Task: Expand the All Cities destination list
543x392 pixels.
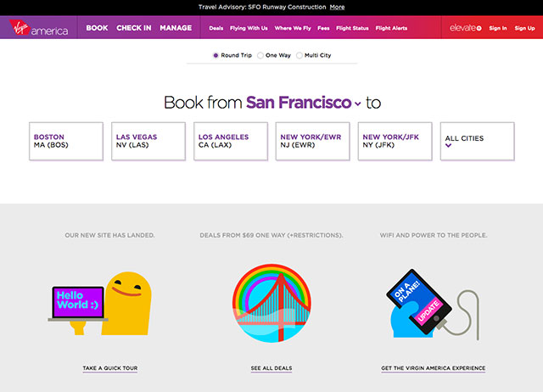Action: pyautogui.click(x=477, y=142)
